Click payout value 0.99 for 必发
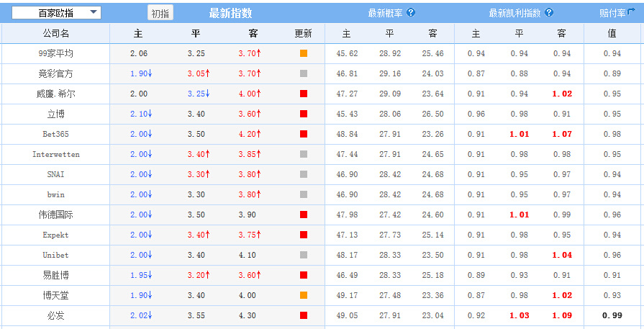 [612, 315]
